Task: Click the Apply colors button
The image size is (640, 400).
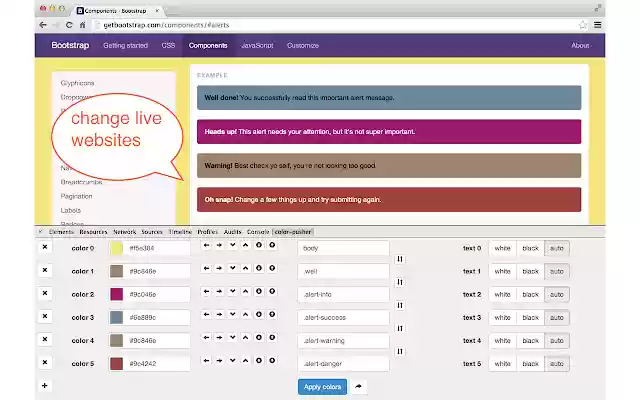Action: click(x=322, y=387)
